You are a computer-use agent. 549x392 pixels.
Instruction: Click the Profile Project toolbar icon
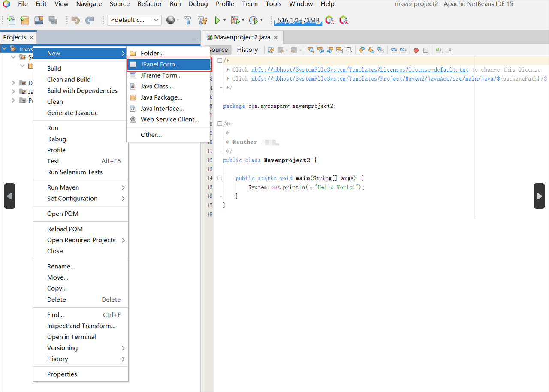click(253, 20)
